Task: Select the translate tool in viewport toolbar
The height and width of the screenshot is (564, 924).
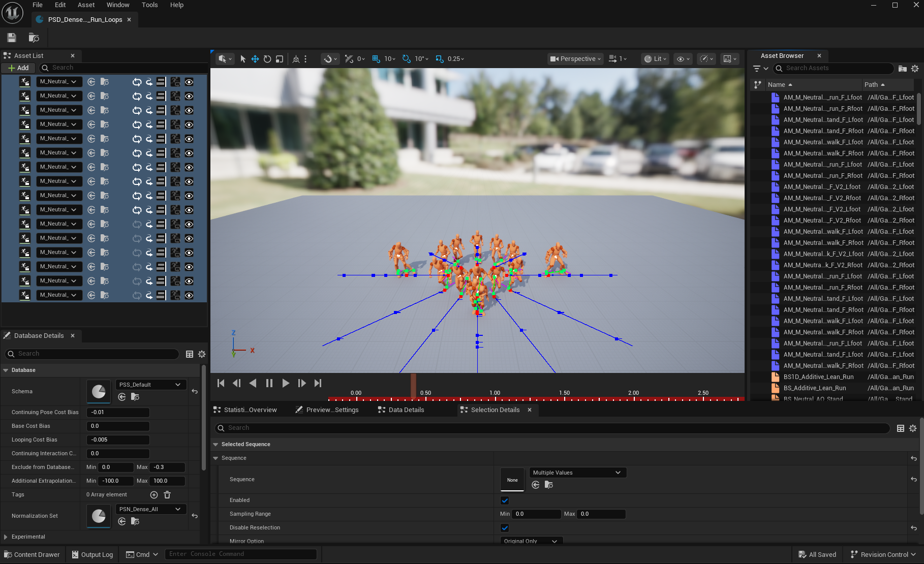Action: point(255,59)
